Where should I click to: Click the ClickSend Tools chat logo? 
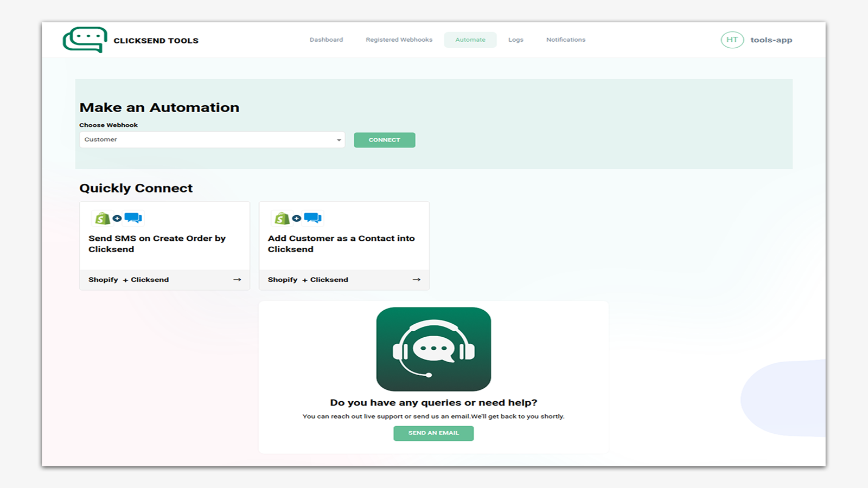85,40
